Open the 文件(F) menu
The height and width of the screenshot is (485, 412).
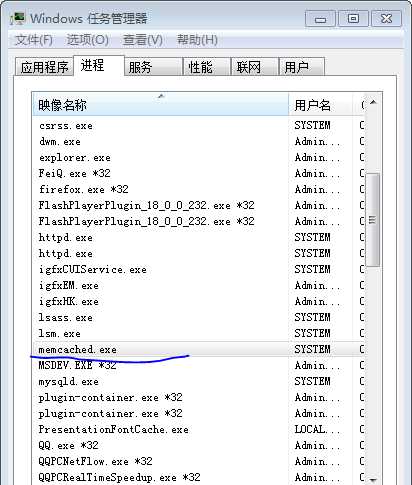click(34, 40)
